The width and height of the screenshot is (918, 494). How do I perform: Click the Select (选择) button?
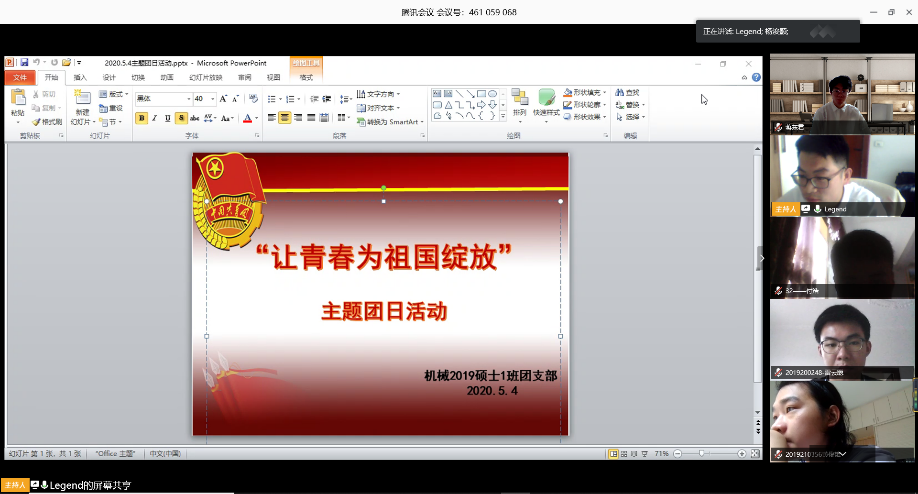(x=629, y=116)
